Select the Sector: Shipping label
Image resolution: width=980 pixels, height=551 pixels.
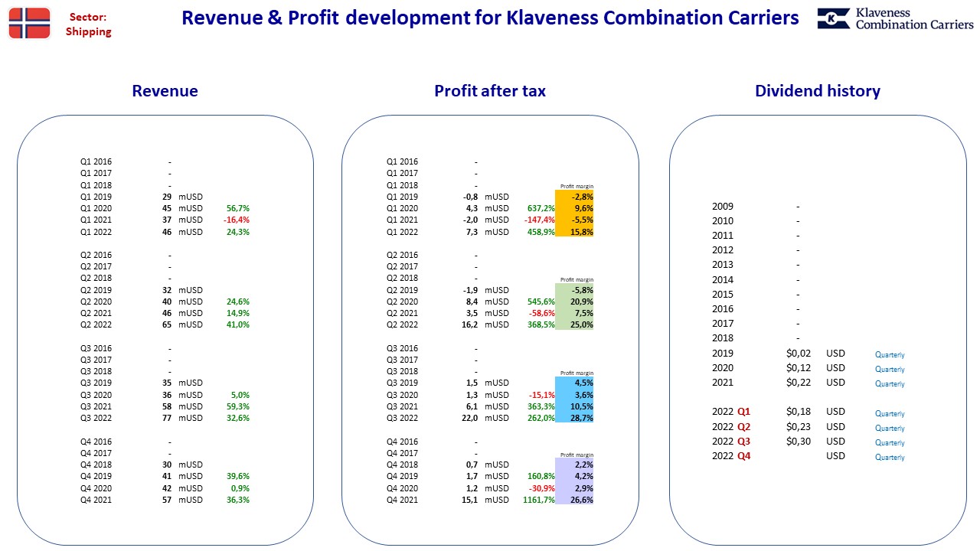[88, 24]
